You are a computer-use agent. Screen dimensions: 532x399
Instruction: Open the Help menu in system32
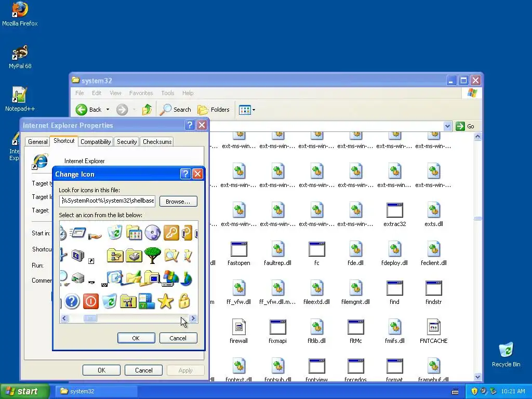point(188,93)
